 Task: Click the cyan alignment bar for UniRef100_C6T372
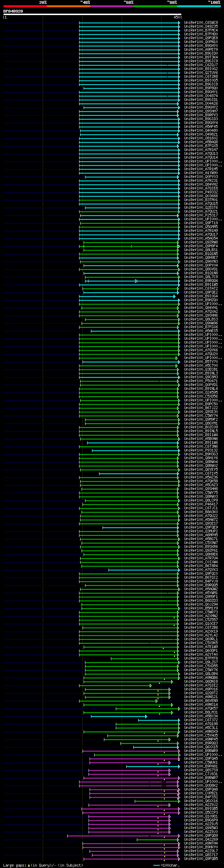click(x=159, y=720)
